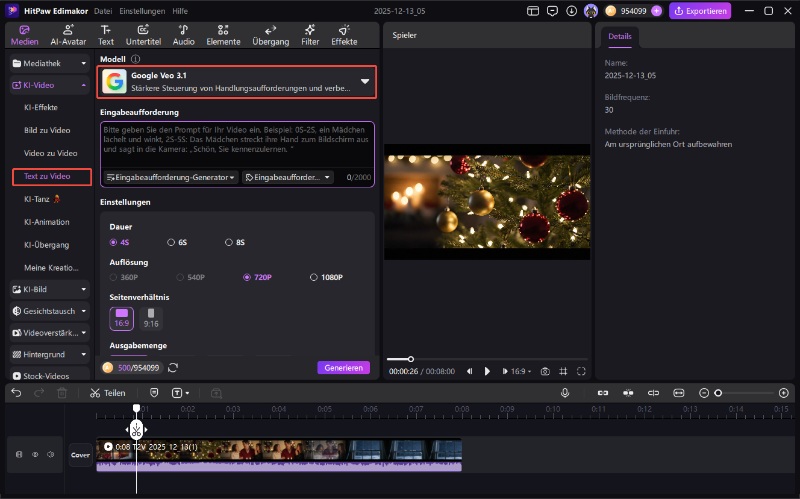
Task: Record voiceover with microphone icon
Action: [x=565, y=393]
